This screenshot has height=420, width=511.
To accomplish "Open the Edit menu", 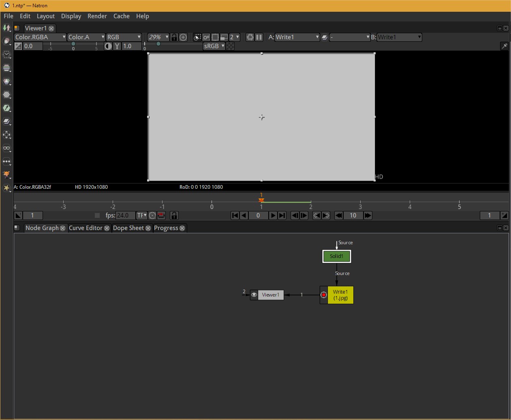I will point(25,16).
